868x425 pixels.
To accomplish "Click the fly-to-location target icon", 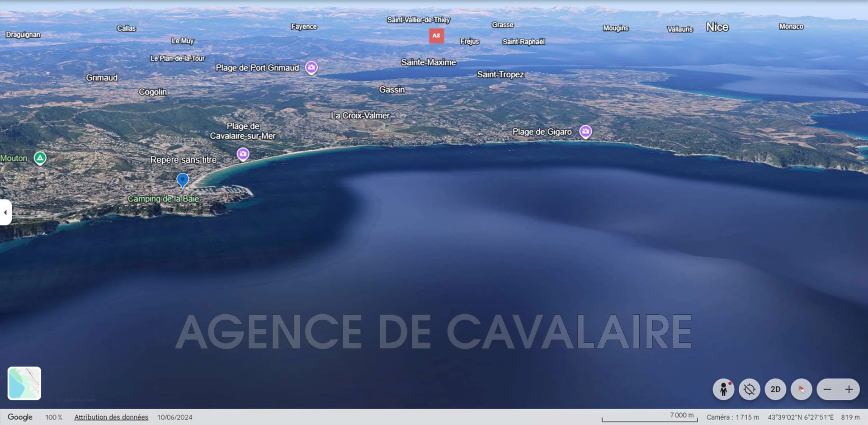I will 749,389.
